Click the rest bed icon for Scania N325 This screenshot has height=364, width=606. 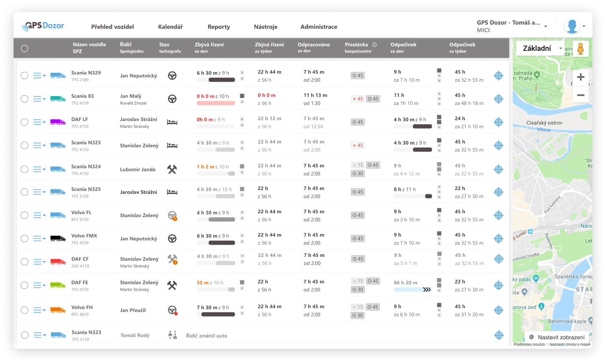coord(172,192)
